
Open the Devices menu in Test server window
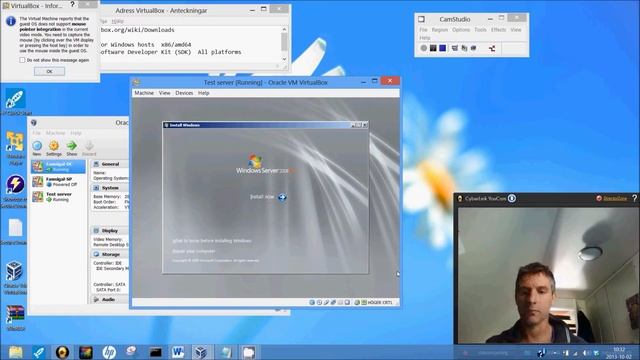pyautogui.click(x=184, y=93)
